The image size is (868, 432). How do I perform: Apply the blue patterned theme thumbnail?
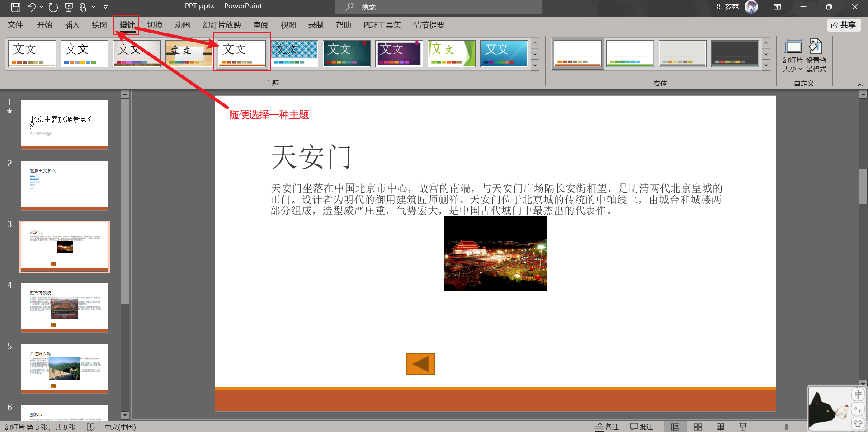click(x=294, y=53)
